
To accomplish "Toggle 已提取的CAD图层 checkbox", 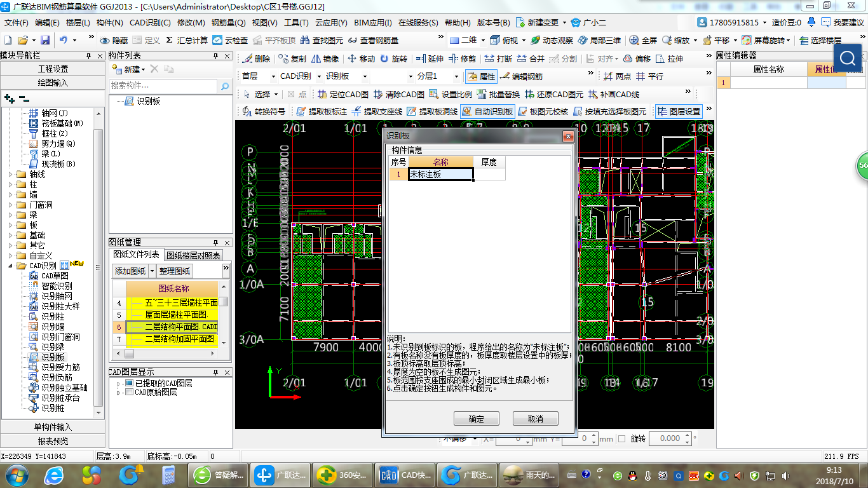I will tap(130, 383).
